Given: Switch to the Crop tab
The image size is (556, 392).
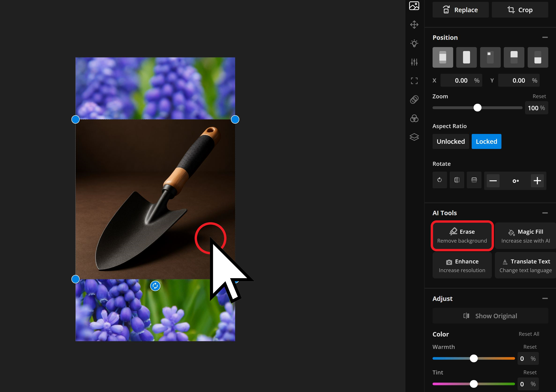Looking at the screenshot, I should (520, 10).
